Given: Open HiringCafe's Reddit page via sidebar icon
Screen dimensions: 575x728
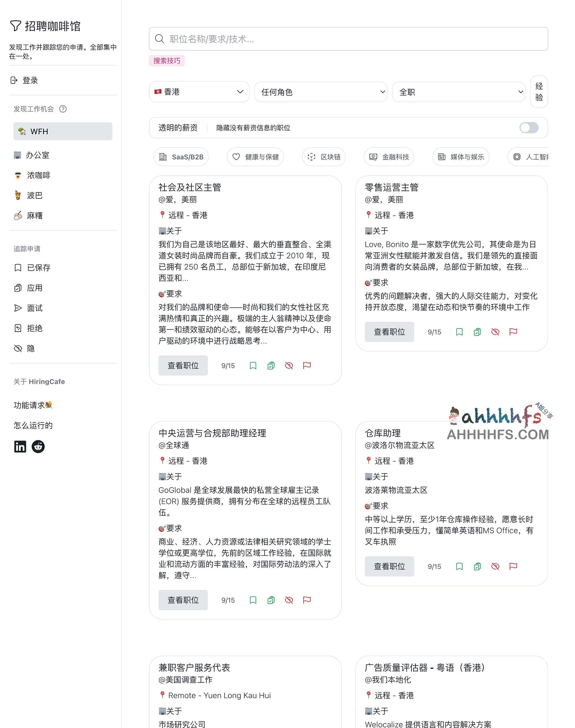Looking at the screenshot, I should point(38,447).
